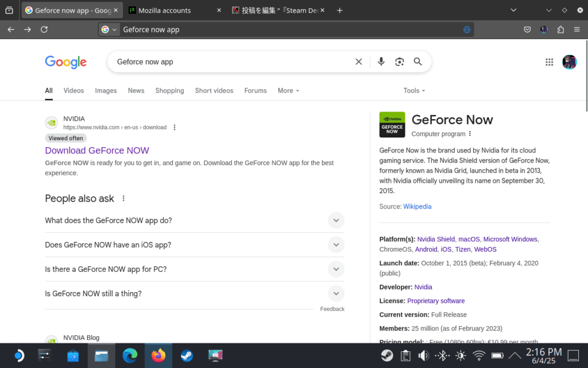Open Wi-Fi network settings in tray
The width and height of the screenshot is (588, 368).
(x=479, y=355)
